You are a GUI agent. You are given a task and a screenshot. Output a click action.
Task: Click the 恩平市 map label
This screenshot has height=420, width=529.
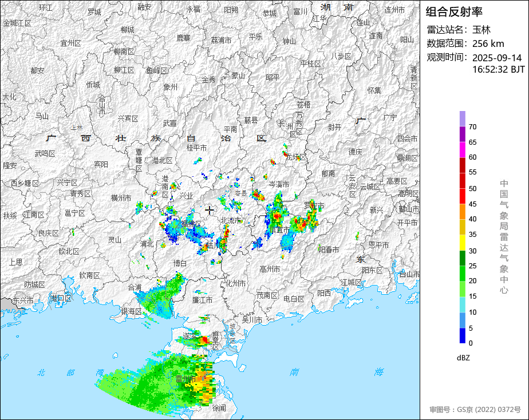(378, 245)
